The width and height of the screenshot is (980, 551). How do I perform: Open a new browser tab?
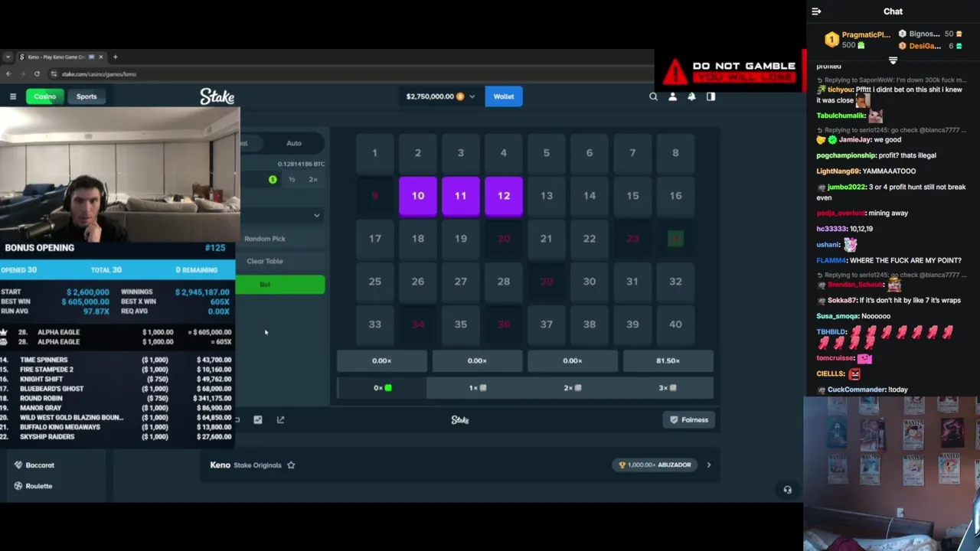click(115, 57)
